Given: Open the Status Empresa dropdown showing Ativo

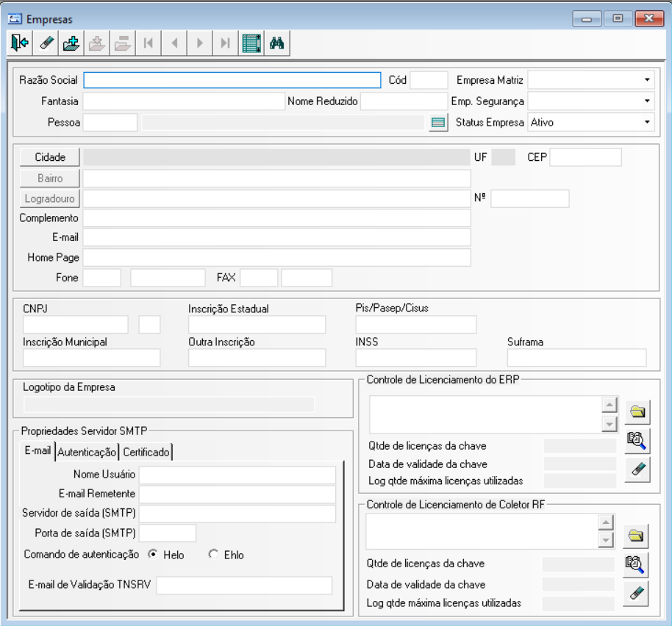Looking at the screenshot, I should 647,123.
